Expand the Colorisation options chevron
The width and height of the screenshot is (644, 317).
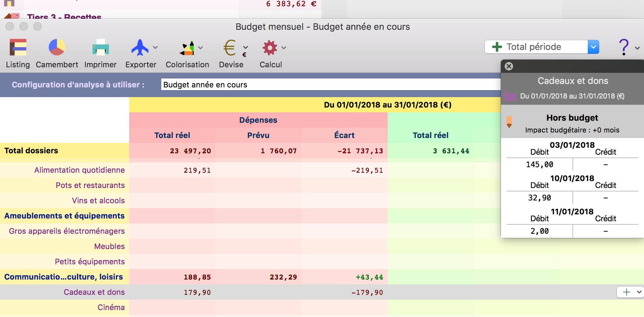click(200, 48)
